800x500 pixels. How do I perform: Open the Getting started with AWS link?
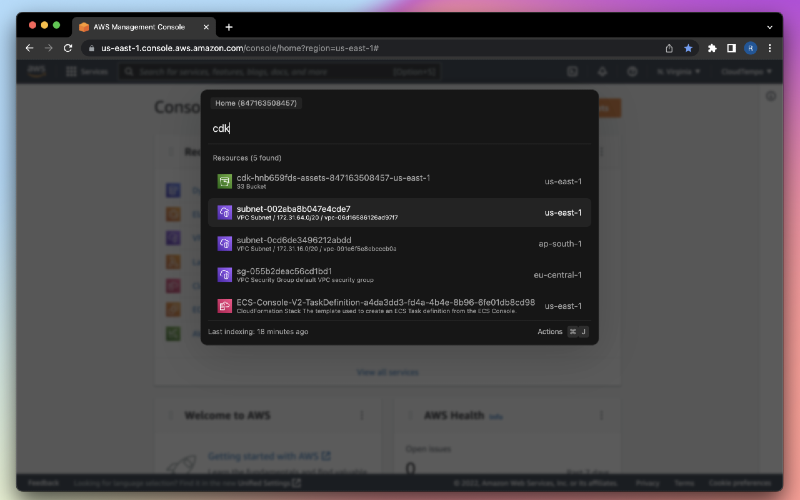pyautogui.click(x=269, y=456)
